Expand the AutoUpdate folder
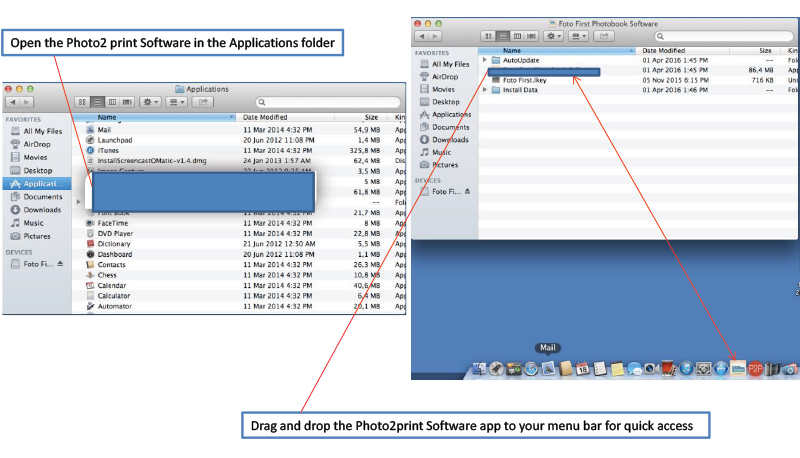 click(x=484, y=60)
